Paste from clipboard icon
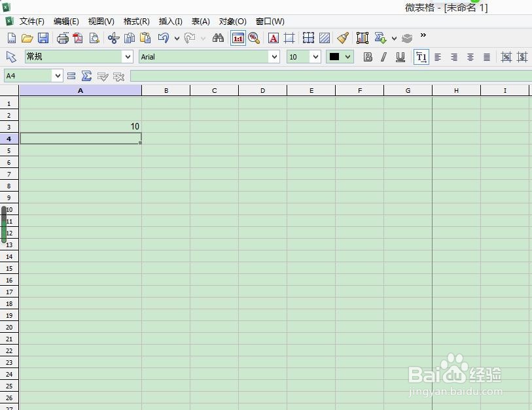The width and height of the screenshot is (532, 410). pyautogui.click(x=145, y=38)
